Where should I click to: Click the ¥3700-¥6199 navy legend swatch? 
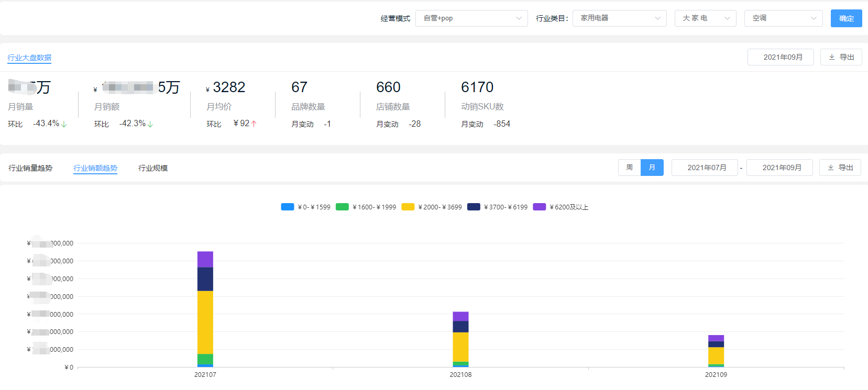(x=474, y=207)
